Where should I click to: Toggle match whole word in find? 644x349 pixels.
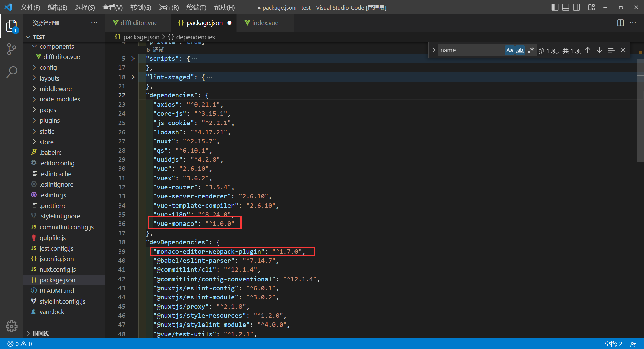520,50
